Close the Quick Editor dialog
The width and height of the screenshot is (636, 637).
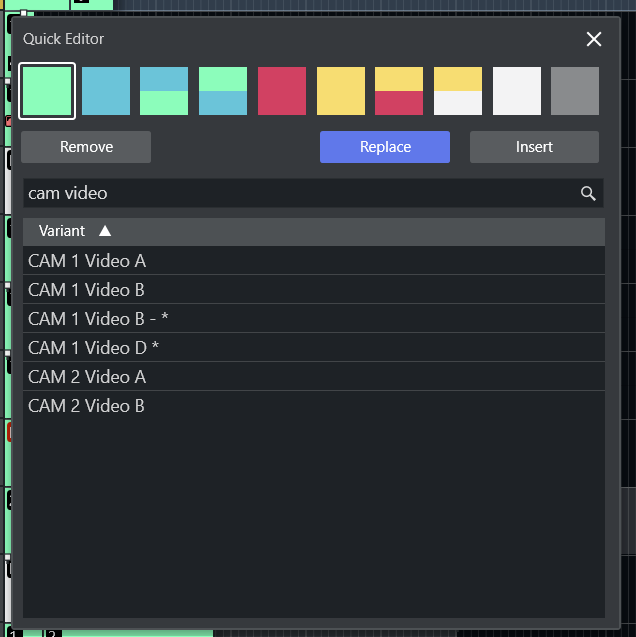coord(594,39)
